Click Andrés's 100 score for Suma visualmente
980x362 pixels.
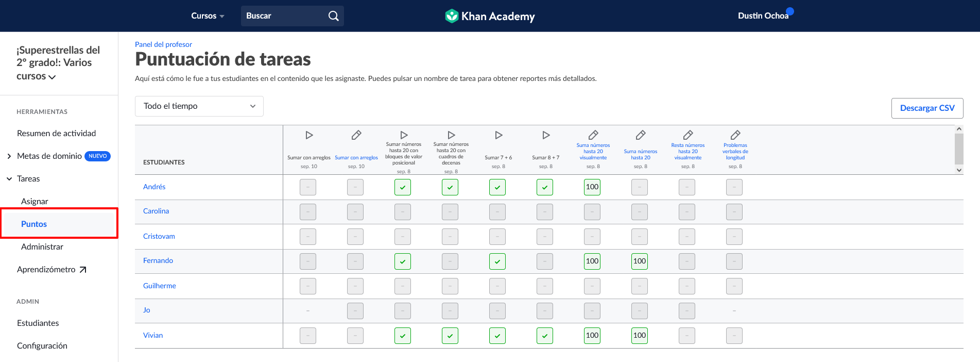click(592, 187)
